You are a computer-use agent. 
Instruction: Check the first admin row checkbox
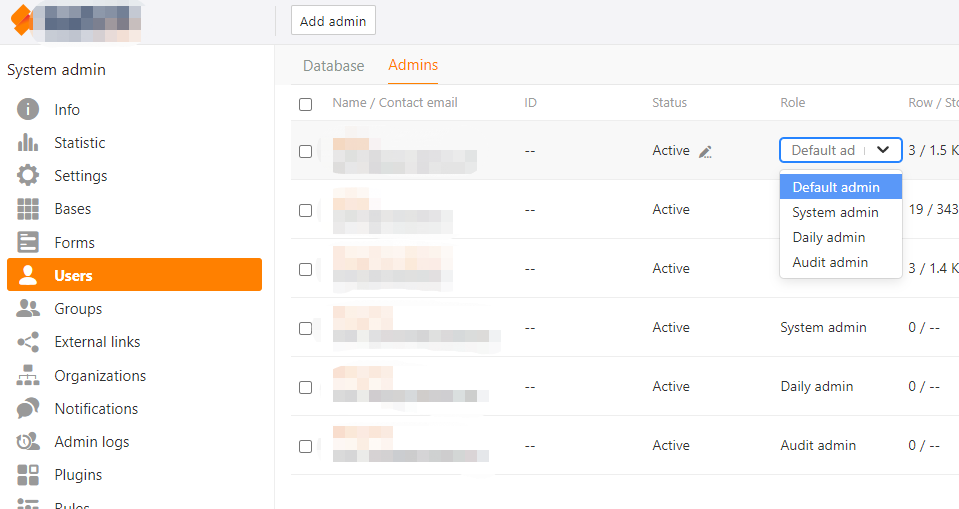[306, 152]
